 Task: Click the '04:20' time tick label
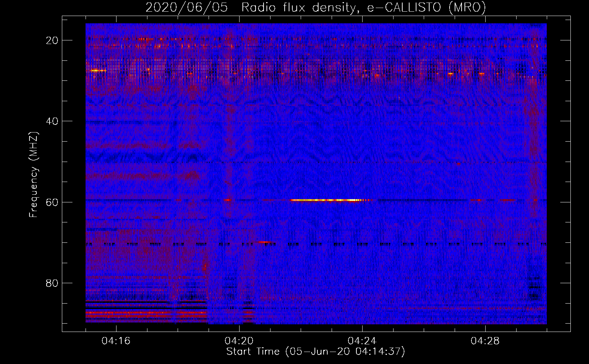(x=239, y=341)
